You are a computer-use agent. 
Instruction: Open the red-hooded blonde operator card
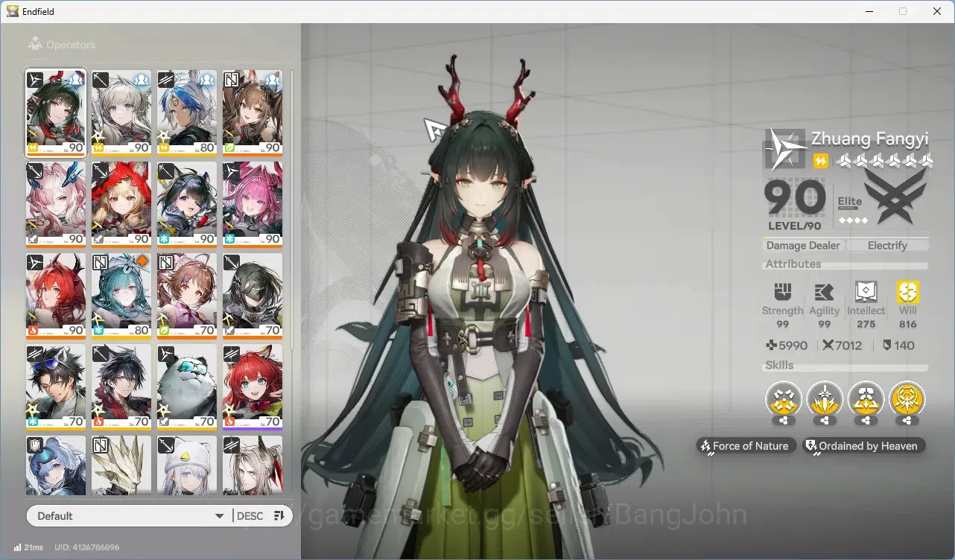[121, 204]
